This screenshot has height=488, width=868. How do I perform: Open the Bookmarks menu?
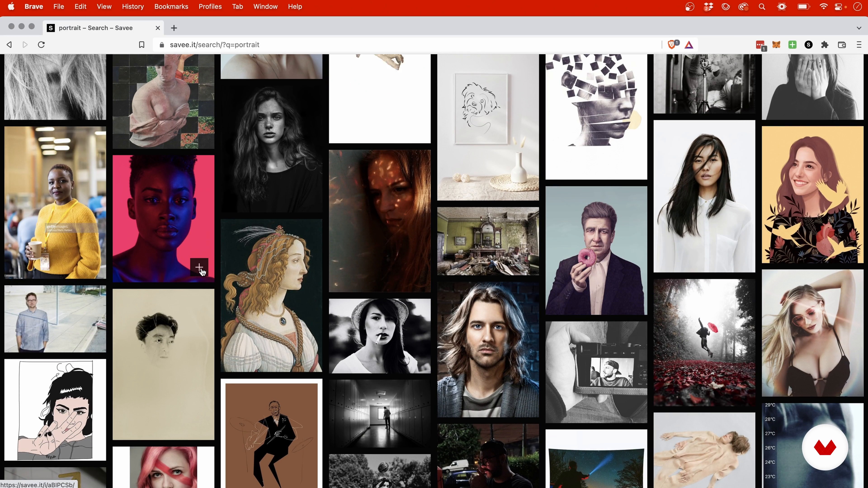171,6
